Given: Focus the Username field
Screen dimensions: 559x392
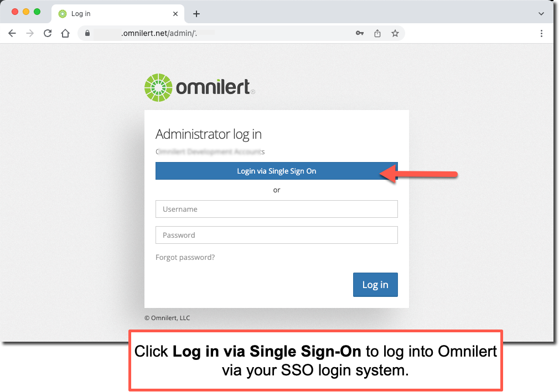Looking at the screenshot, I should click(x=277, y=209).
